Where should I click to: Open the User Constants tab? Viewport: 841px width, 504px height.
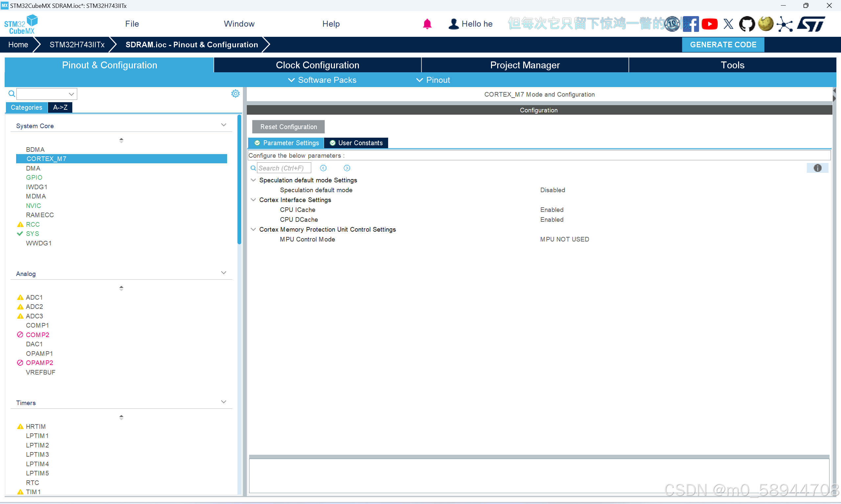(x=356, y=143)
